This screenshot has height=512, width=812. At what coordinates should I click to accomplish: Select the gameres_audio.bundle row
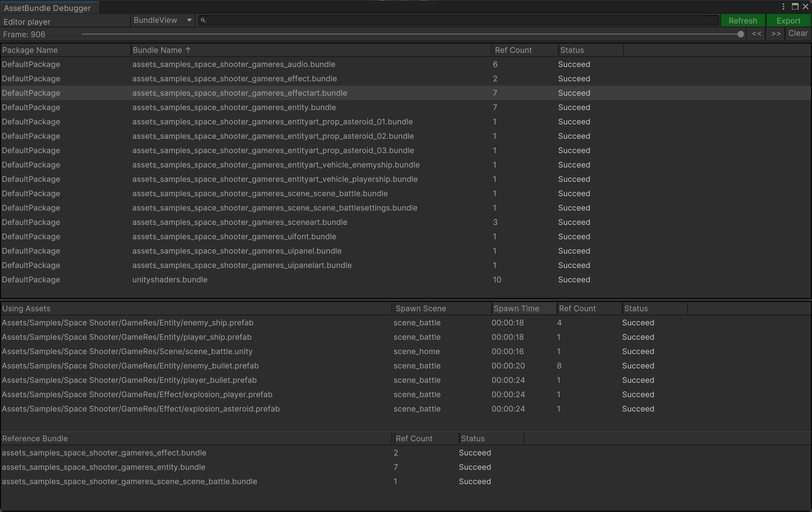click(x=406, y=64)
